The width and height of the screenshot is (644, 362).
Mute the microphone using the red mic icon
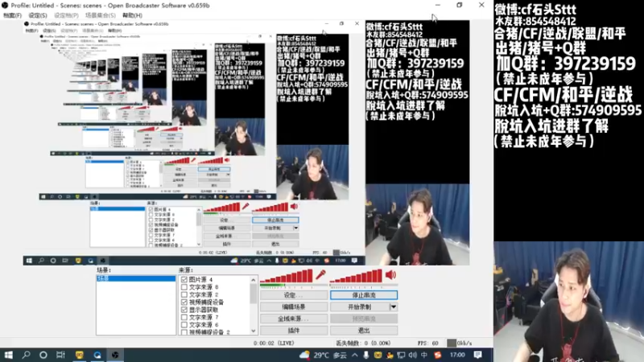pos(320,275)
